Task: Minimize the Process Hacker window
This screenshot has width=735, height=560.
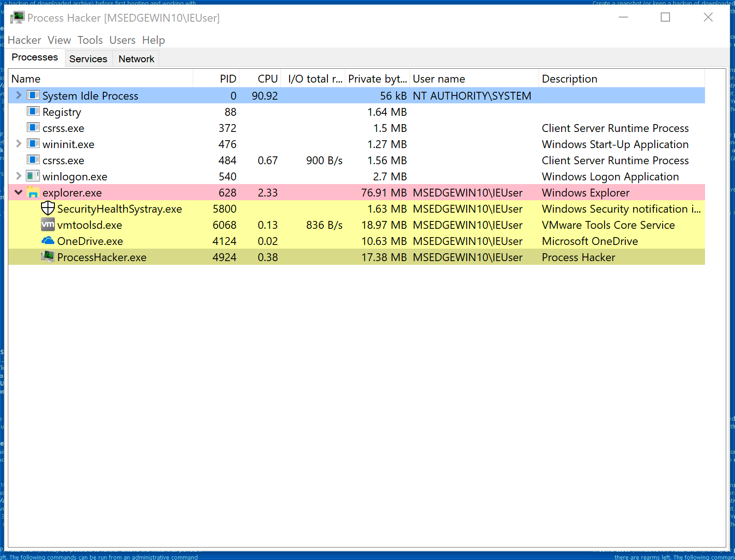Action: click(623, 17)
